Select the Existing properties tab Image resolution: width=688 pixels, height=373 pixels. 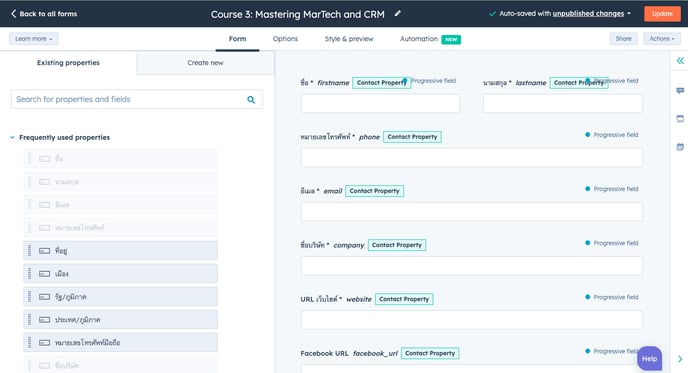pos(68,63)
